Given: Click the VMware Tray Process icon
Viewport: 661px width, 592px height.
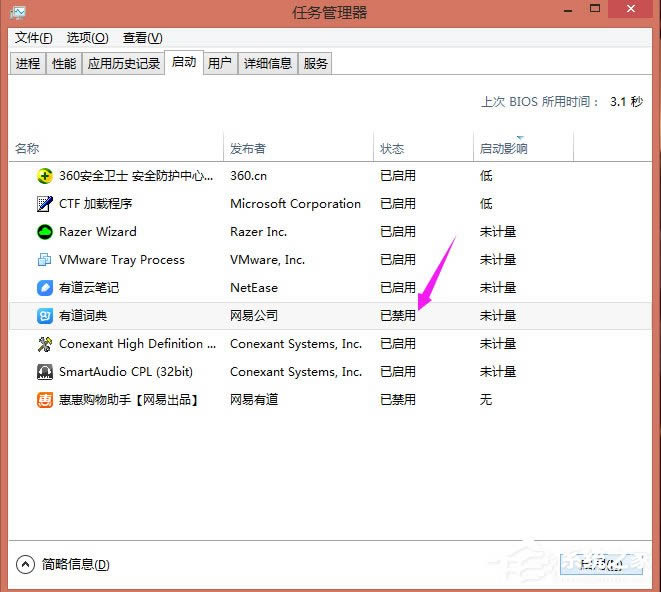Looking at the screenshot, I should (45, 260).
